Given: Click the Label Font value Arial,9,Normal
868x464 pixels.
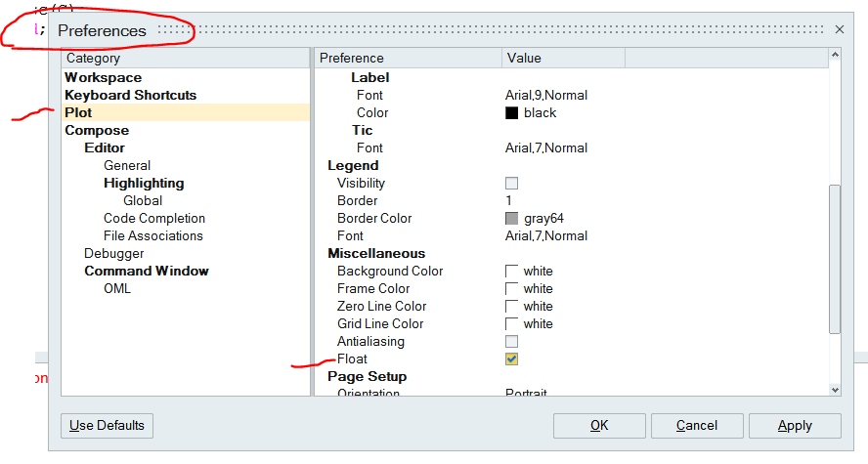Looking at the screenshot, I should point(546,95).
